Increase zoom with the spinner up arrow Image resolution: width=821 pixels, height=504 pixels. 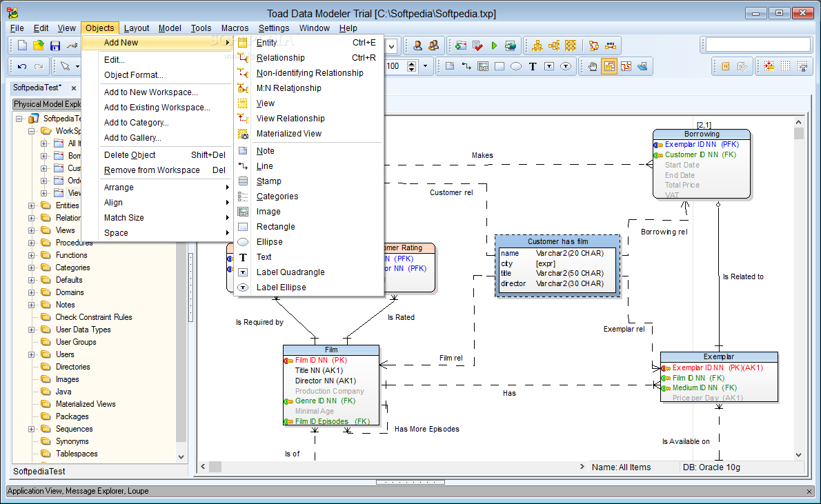[412, 63]
